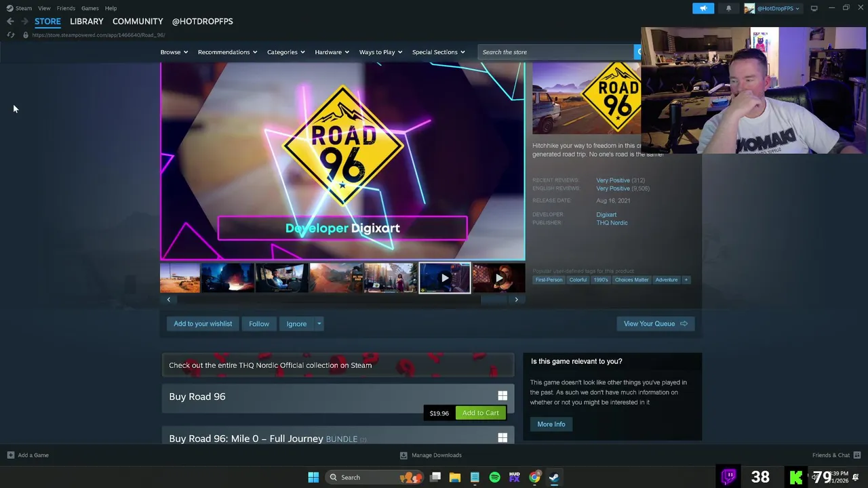Viewport: 868px width, 488px height.
Task: Open Task View in the taskbar
Action: (x=435, y=477)
